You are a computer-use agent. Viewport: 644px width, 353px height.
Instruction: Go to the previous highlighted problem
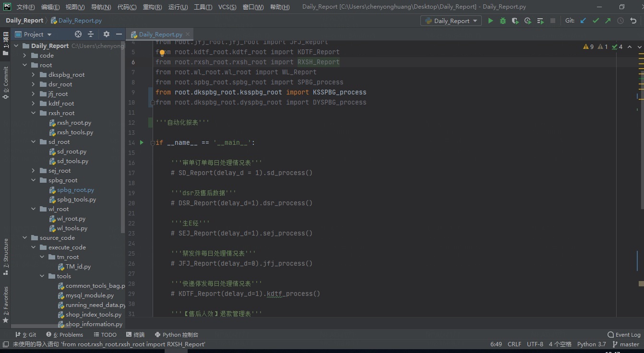click(x=630, y=47)
